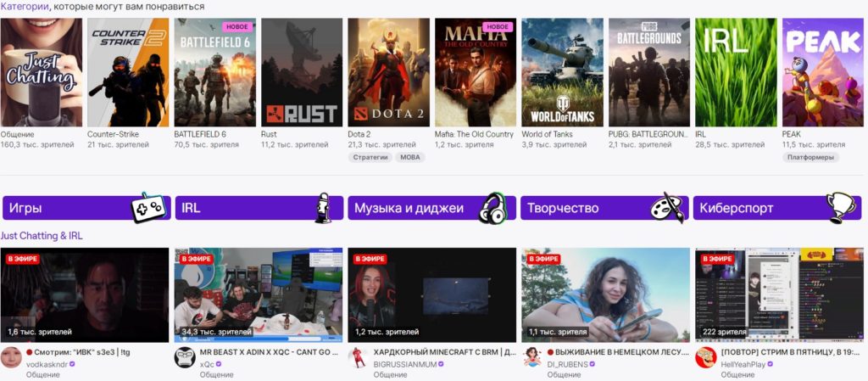The height and width of the screenshot is (381, 868).
Task: Select the Mafia The Old Country cover
Action: (x=476, y=72)
